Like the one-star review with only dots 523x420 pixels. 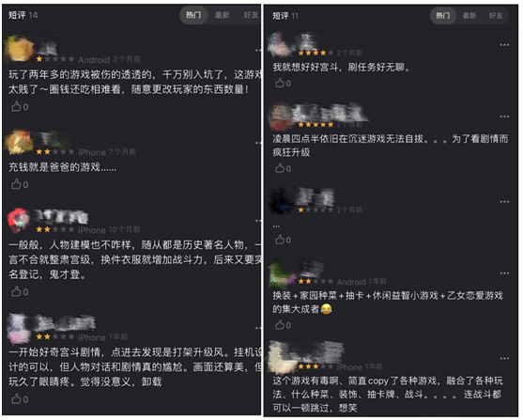284,240
